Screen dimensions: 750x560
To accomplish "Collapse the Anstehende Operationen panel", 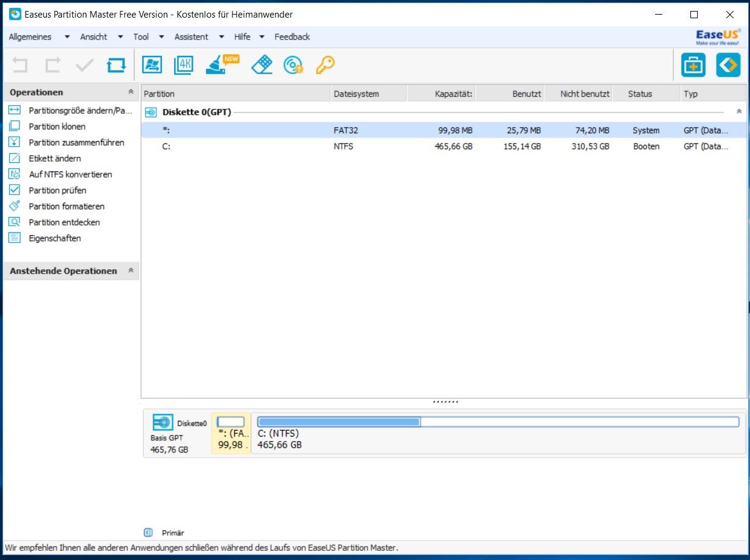I will [130, 271].
